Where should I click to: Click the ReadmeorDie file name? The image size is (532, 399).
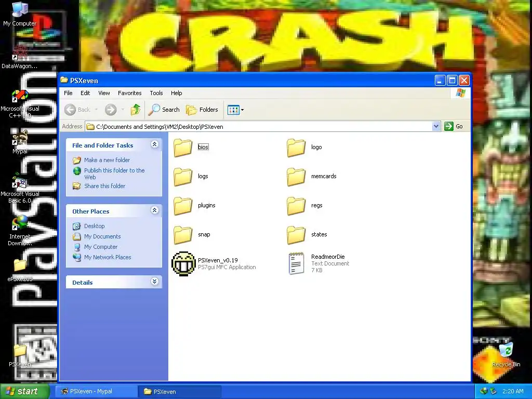328,257
